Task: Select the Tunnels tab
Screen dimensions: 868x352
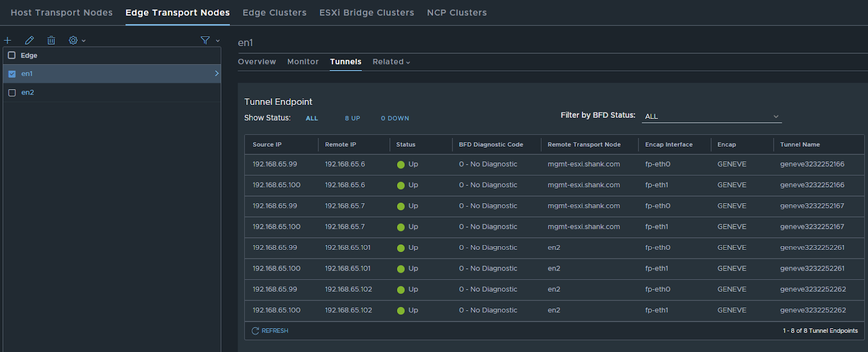Action: coord(346,62)
